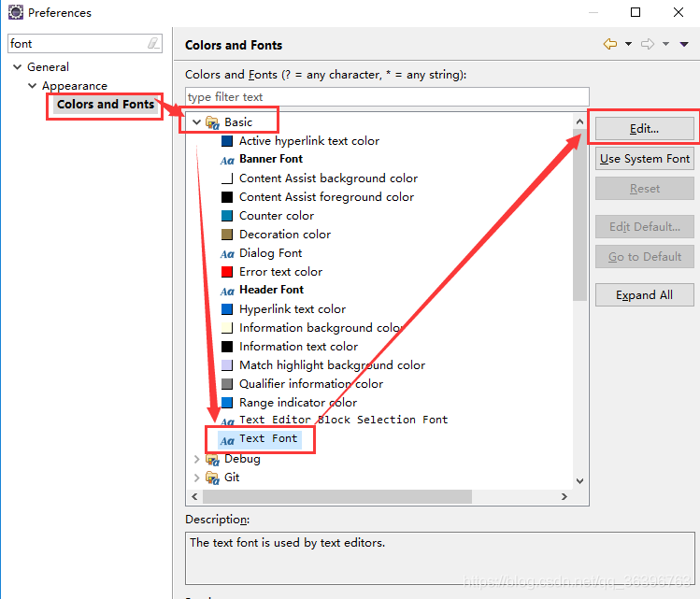Click the Eclipse Preferences window icon
This screenshot has height=599, width=700.
[16, 12]
